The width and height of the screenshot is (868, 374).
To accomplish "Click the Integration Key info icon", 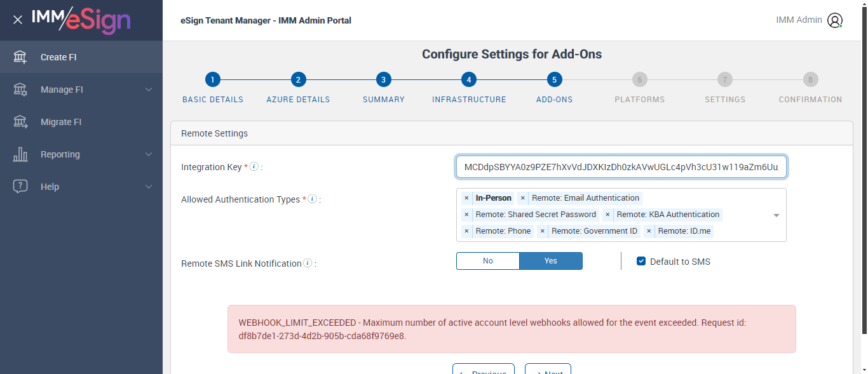I will pyautogui.click(x=254, y=166).
